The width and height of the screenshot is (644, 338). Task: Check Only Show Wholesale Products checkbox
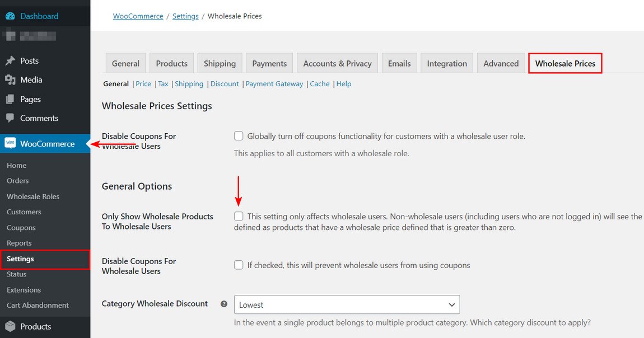coord(239,216)
